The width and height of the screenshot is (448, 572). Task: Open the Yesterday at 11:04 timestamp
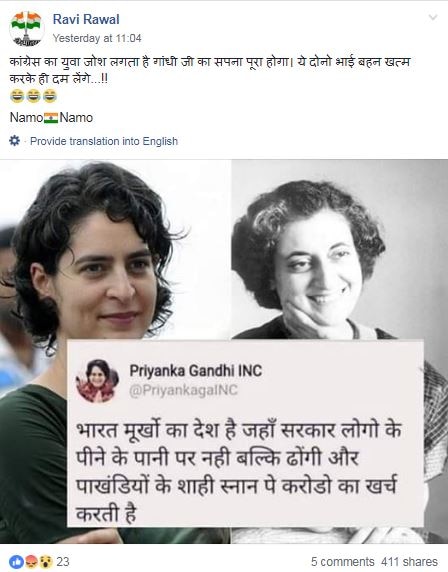pos(97,38)
